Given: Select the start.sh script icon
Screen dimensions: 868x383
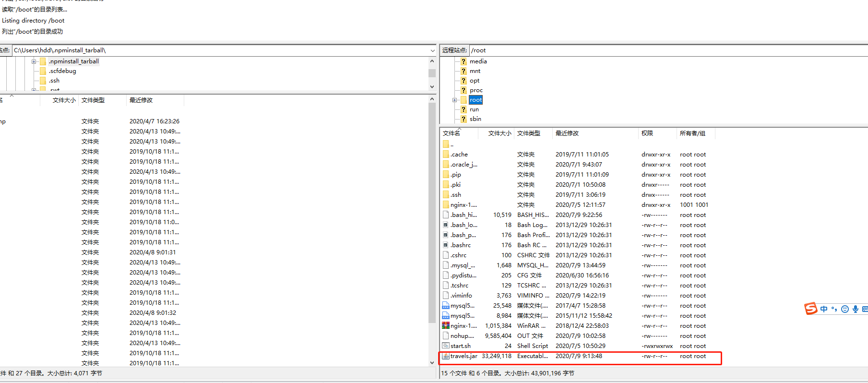Looking at the screenshot, I should point(446,346).
